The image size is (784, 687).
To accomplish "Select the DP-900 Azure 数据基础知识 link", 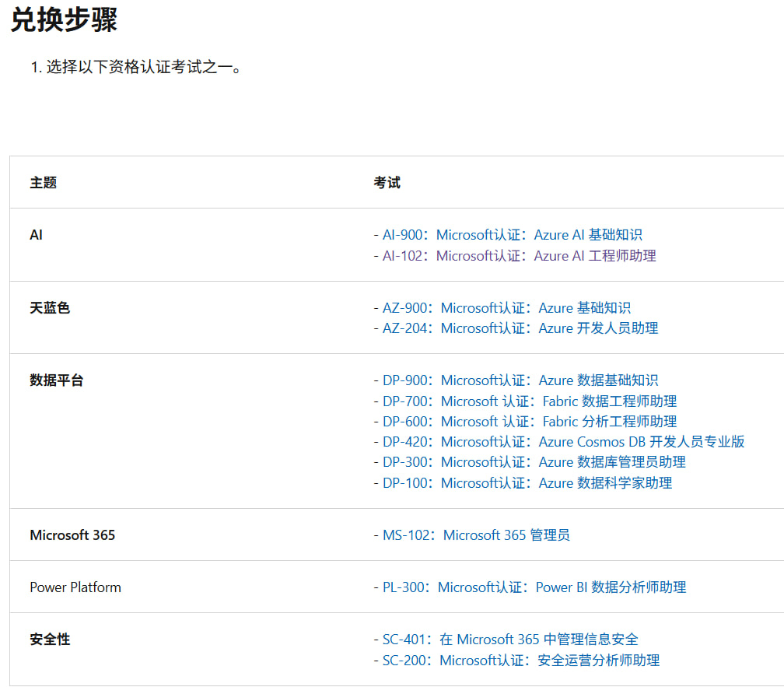I will click(x=520, y=380).
